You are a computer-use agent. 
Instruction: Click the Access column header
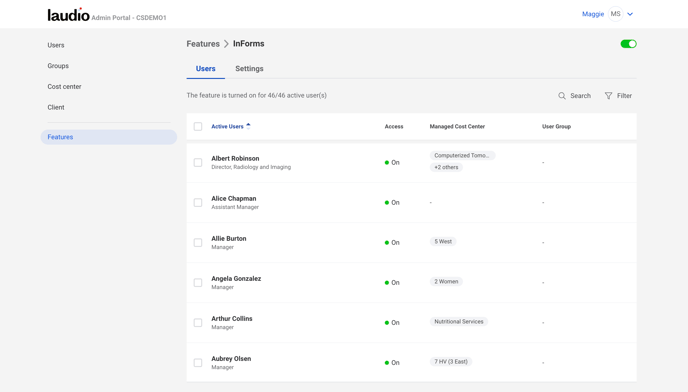point(394,126)
